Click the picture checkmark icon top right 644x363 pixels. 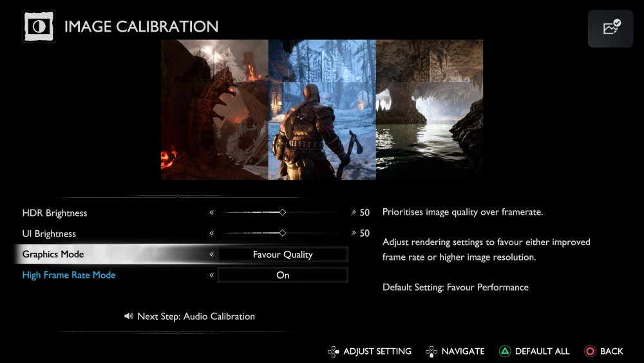611,28
